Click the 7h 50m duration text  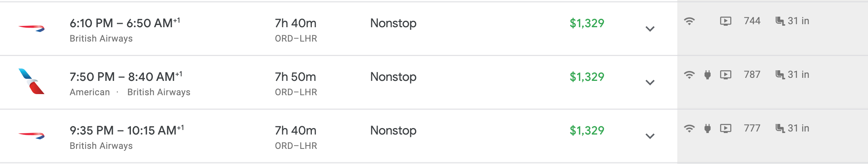295,77
